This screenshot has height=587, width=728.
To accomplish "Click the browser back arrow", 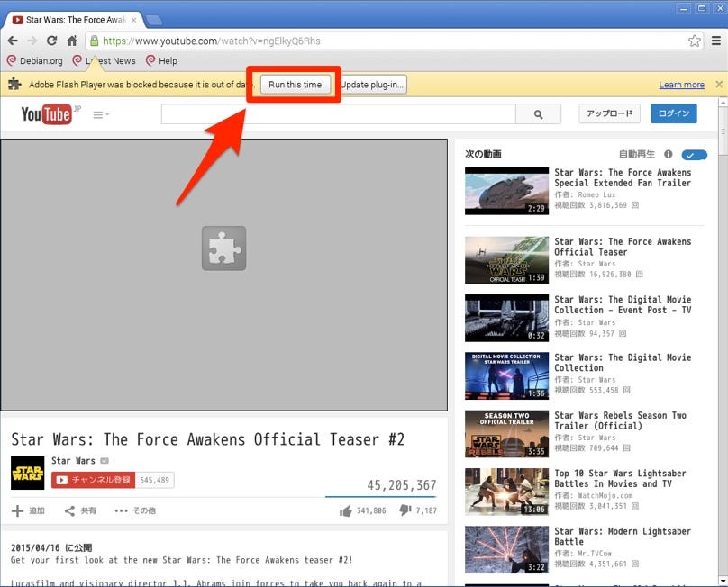I will point(13,41).
